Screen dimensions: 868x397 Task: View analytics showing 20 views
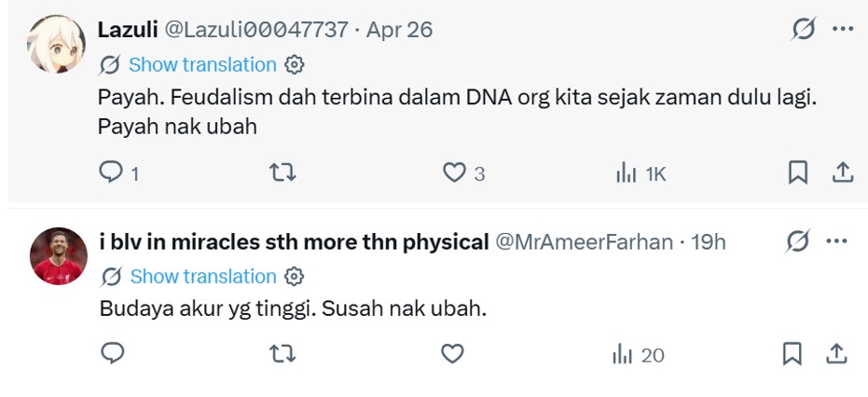pos(638,354)
